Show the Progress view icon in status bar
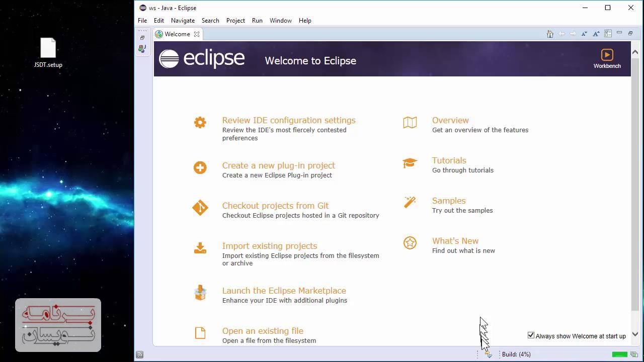Viewport: 644px width, 362px height. (634, 355)
